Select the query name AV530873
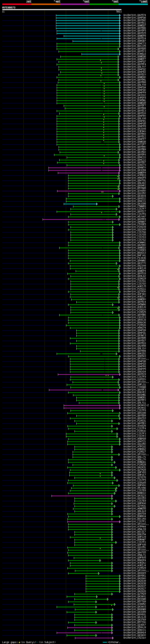The image size is (150, 644). click(9, 8)
